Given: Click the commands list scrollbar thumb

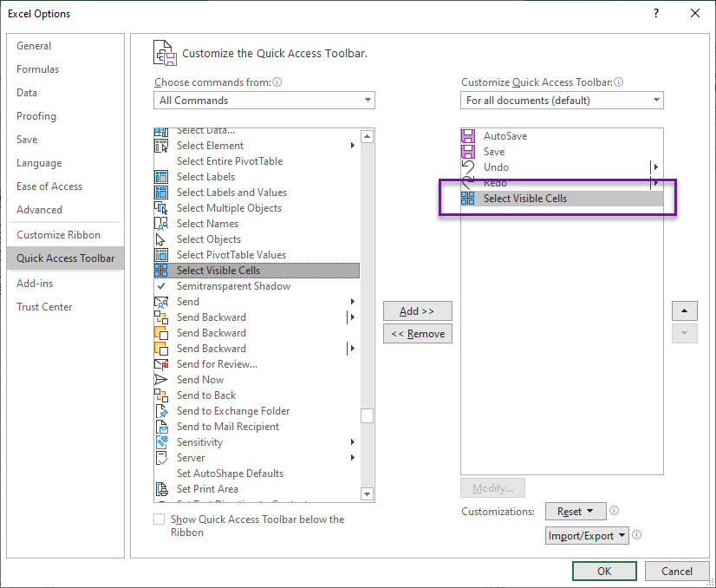Looking at the screenshot, I should coord(368,415).
